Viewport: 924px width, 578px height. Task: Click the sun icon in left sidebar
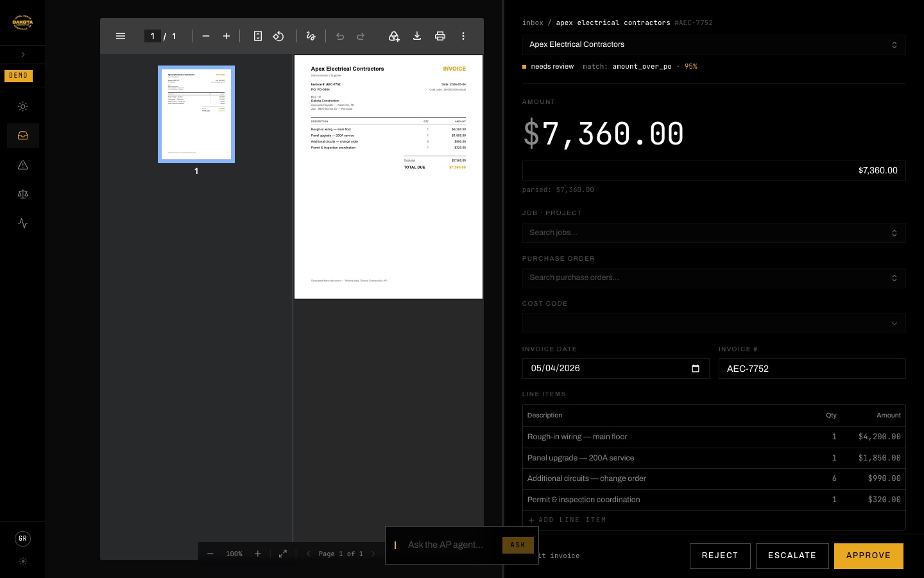[x=23, y=107]
